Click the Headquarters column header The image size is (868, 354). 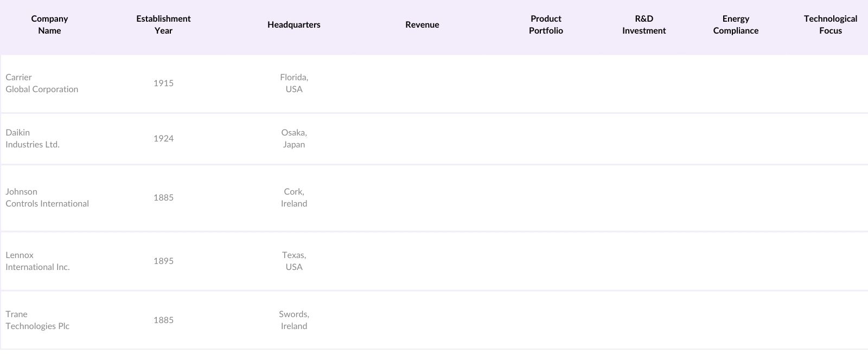293,25
